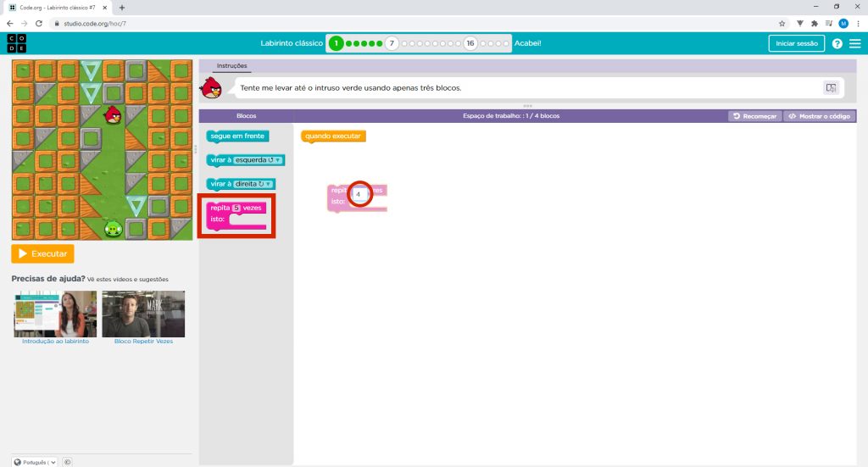Switch to the Instruções tab
Viewport: 868px width, 467px height.
point(232,66)
